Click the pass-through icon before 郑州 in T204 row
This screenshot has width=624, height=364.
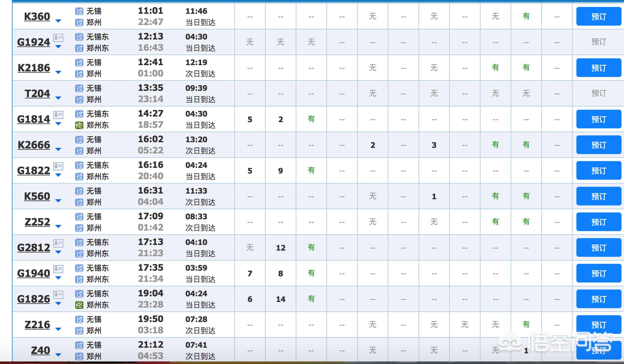point(79,100)
